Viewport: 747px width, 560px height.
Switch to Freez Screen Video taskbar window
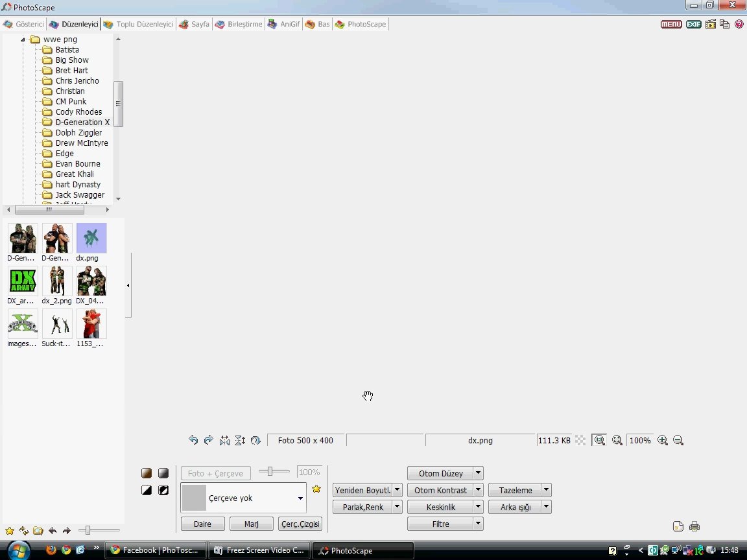tap(259, 550)
